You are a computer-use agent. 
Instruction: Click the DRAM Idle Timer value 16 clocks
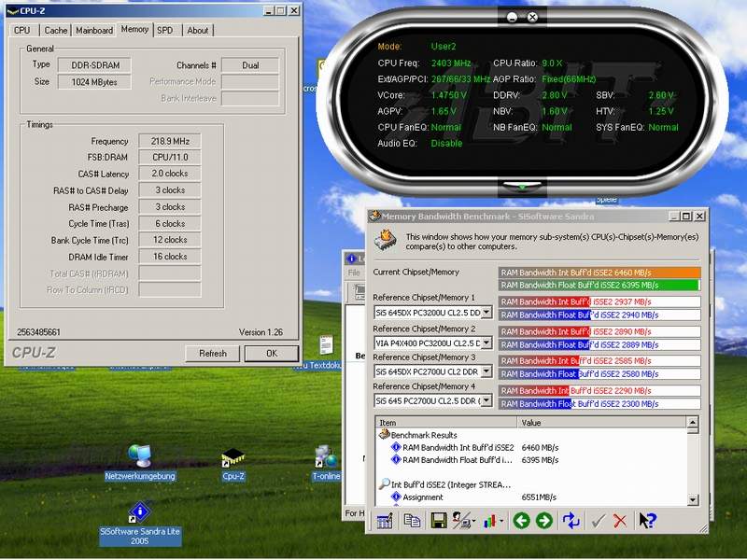(x=170, y=257)
